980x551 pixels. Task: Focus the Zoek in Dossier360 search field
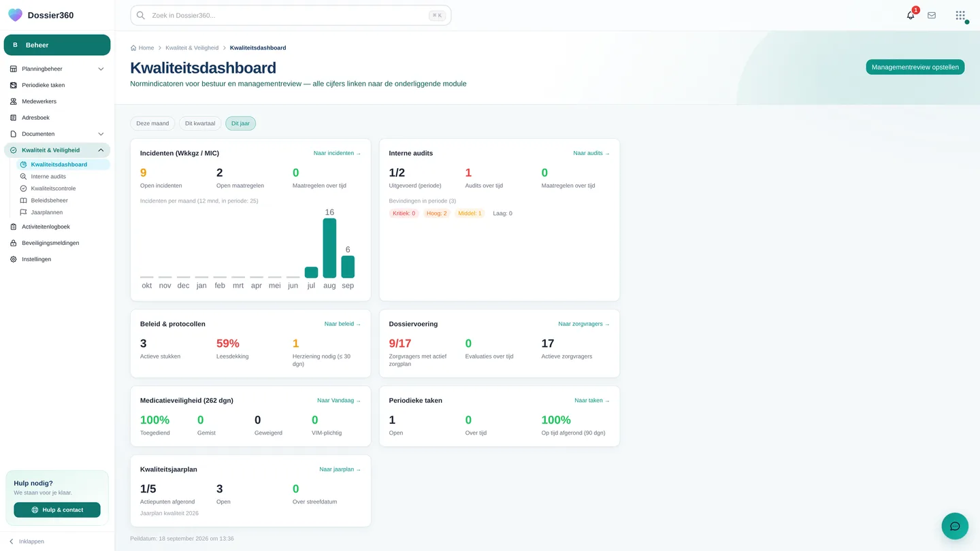[x=291, y=15]
